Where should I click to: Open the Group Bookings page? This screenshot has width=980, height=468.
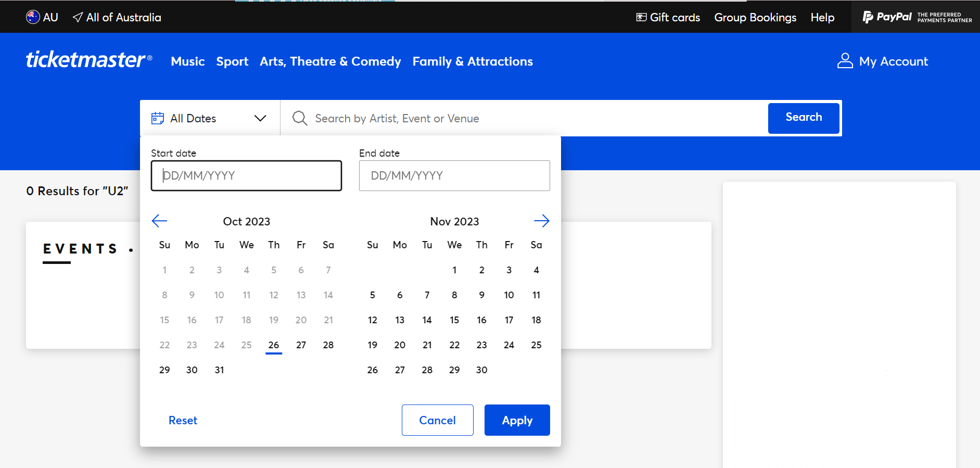755,17
